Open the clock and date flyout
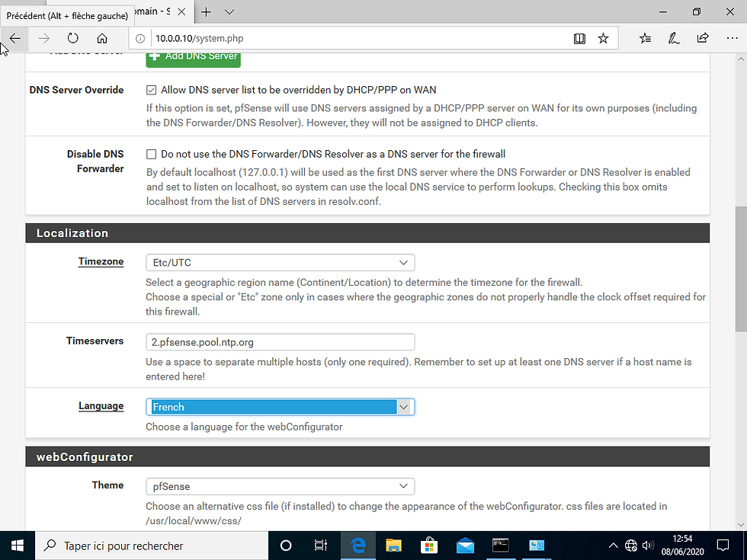Viewport: 747px width, 560px height. [x=682, y=546]
